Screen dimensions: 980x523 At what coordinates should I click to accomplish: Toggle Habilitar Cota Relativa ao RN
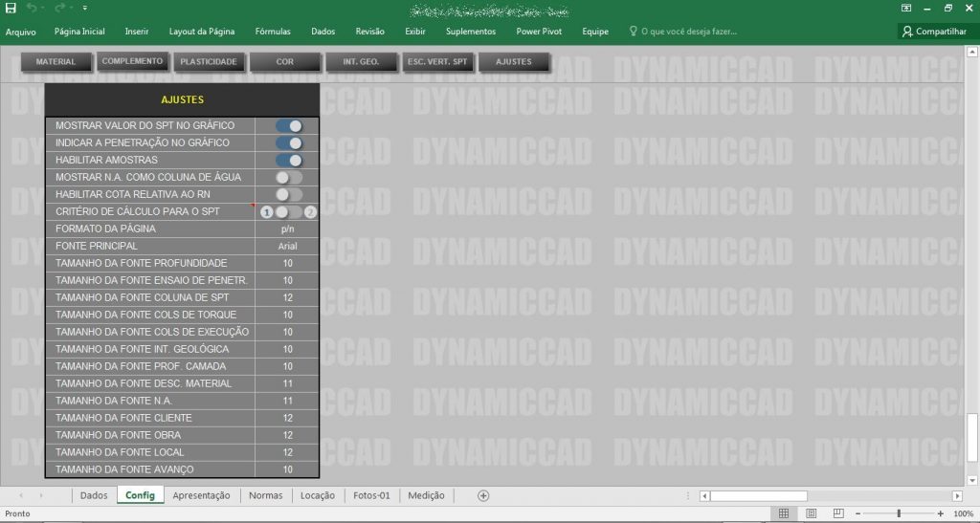click(289, 194)
